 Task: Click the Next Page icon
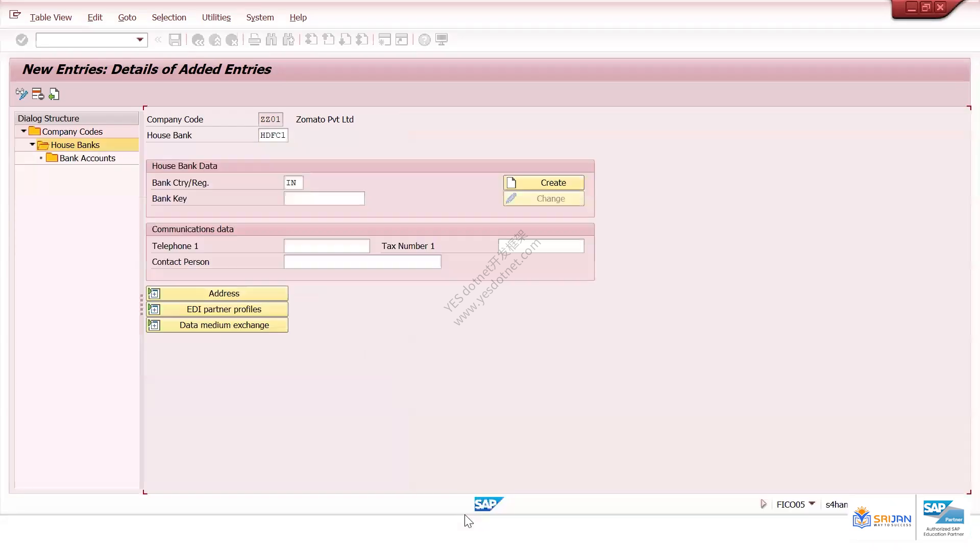tap(345, 40)
